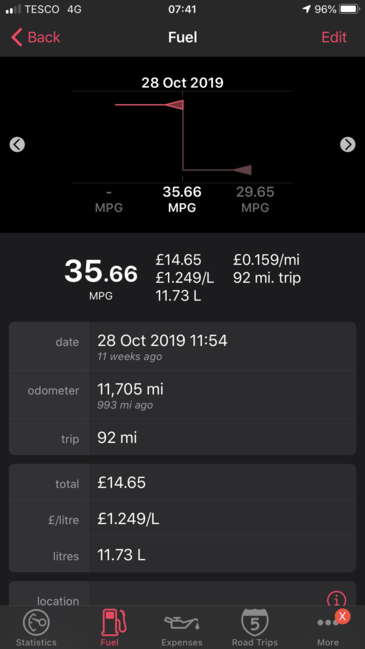Tap the location info icon
365x649 pixels.
pyautogui.click(x=336, y=599)
